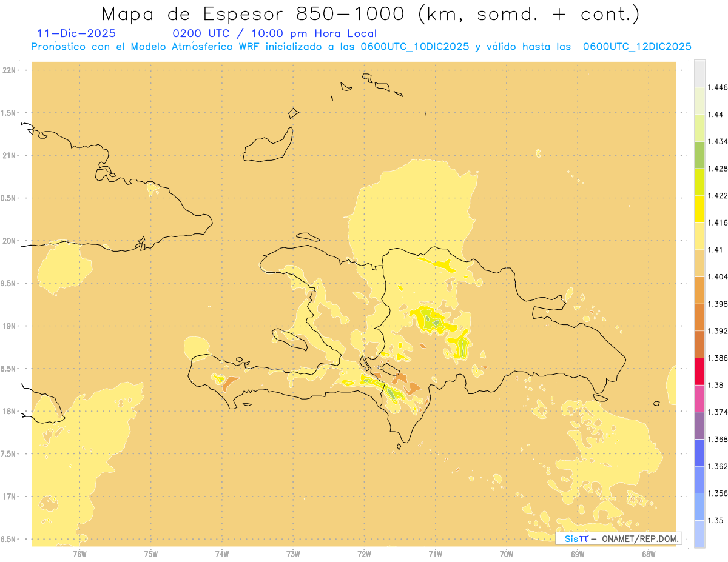Choose the tan legend swatch below 1.41
Viewport: 728px width, 562px height.
(699, 263)
